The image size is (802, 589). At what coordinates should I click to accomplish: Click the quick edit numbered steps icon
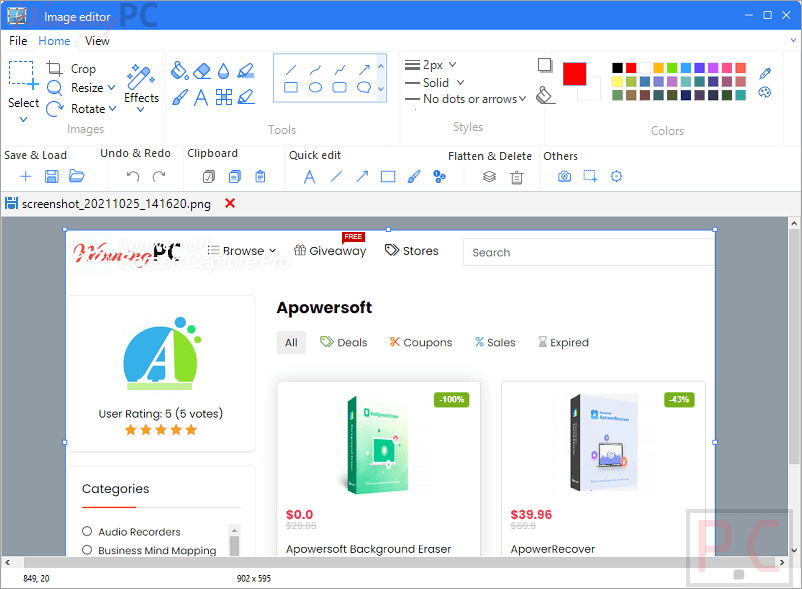tap(439, 176)
